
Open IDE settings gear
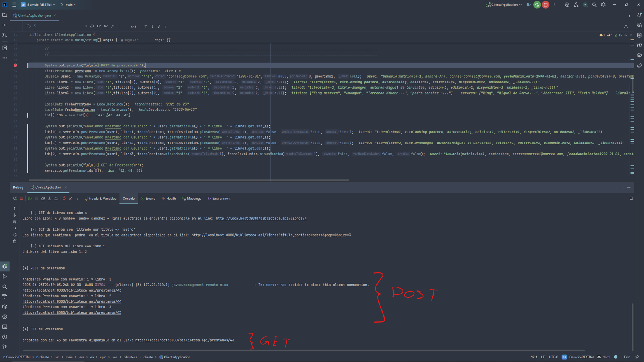pos(603,5)
